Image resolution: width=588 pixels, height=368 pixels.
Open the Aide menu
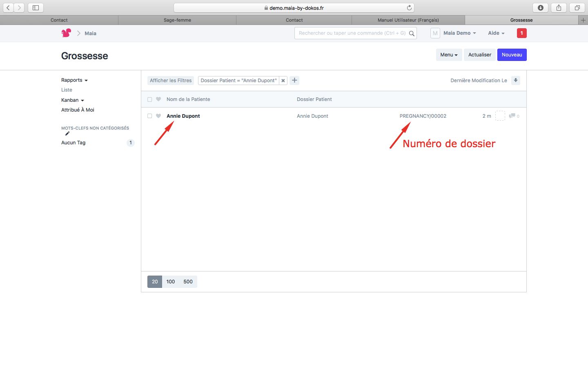(x=496, y=33)
